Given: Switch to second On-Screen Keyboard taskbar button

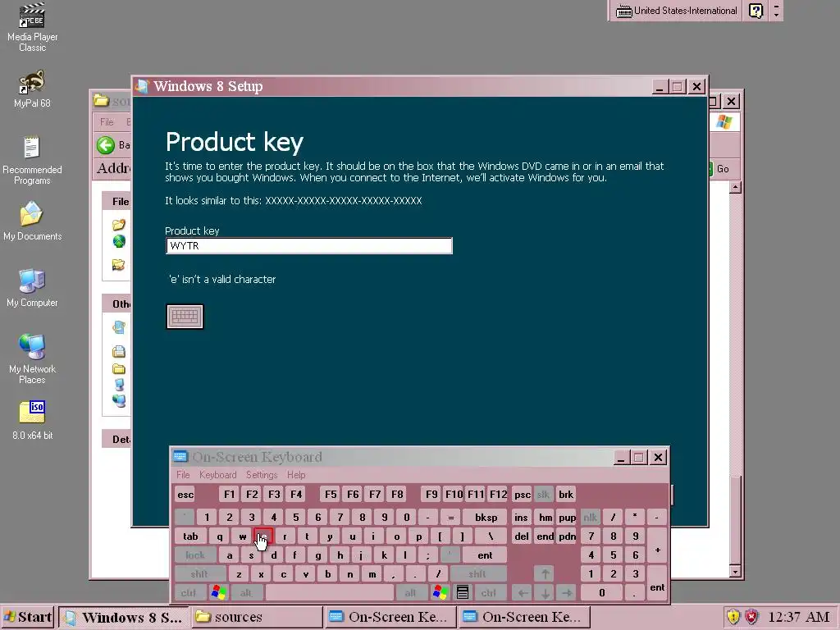Looking at the screenshot, I should (524, 617).
